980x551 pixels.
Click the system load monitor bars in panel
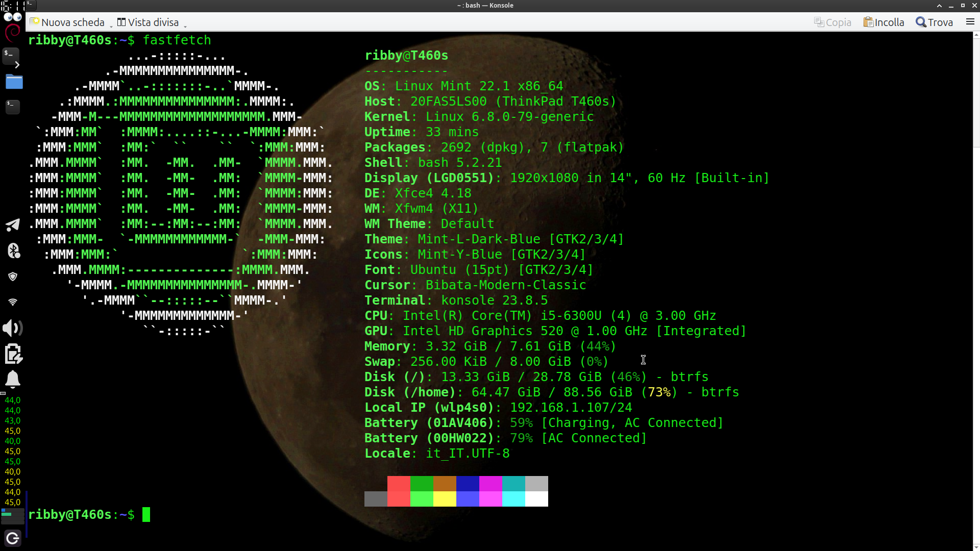tap(13, 516)
